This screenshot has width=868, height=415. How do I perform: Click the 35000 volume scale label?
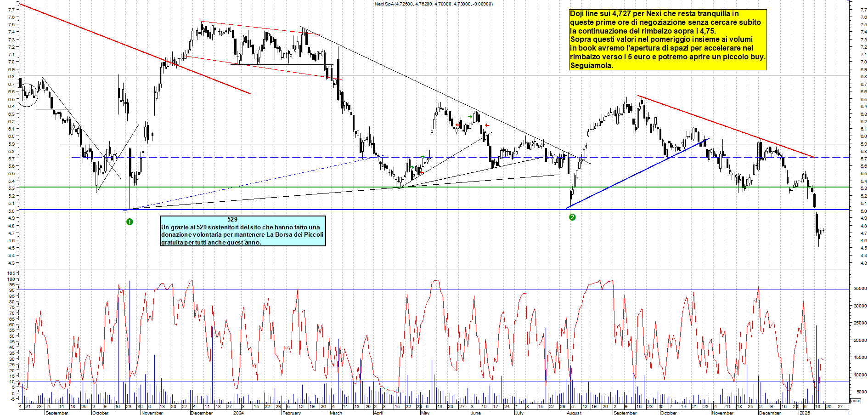coord(860,288)
